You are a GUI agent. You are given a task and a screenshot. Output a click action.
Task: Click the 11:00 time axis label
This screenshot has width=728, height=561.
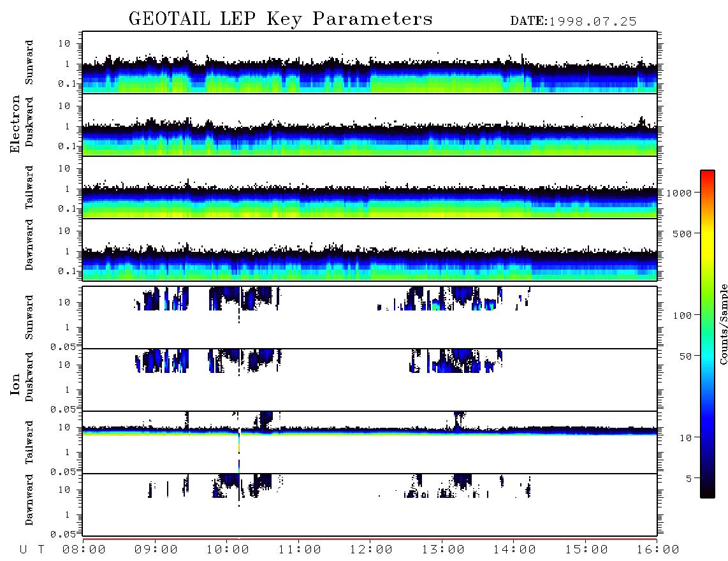[x=300, y=550]
